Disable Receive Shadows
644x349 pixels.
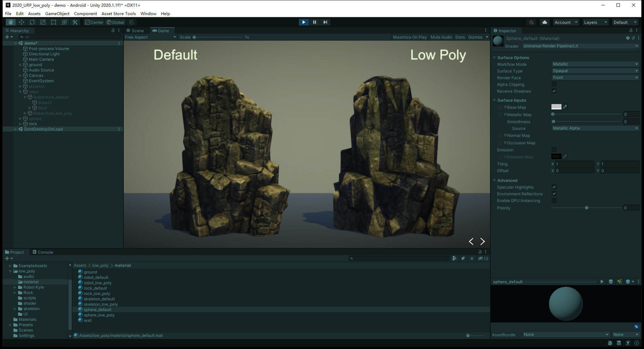tap(554, 91)
